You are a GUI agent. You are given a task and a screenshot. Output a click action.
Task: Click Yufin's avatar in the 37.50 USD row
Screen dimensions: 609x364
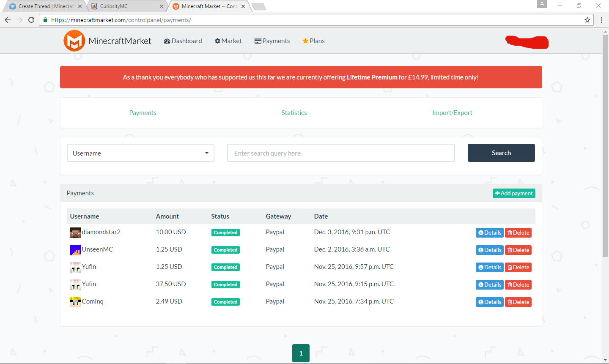[x=75, y=285]
